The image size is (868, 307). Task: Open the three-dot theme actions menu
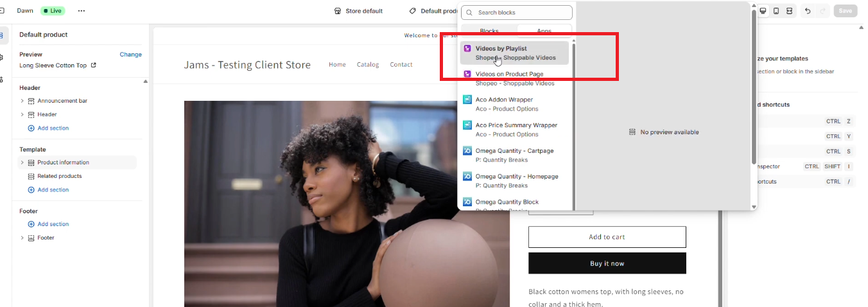pyautogui.click(x=81, y=11)
